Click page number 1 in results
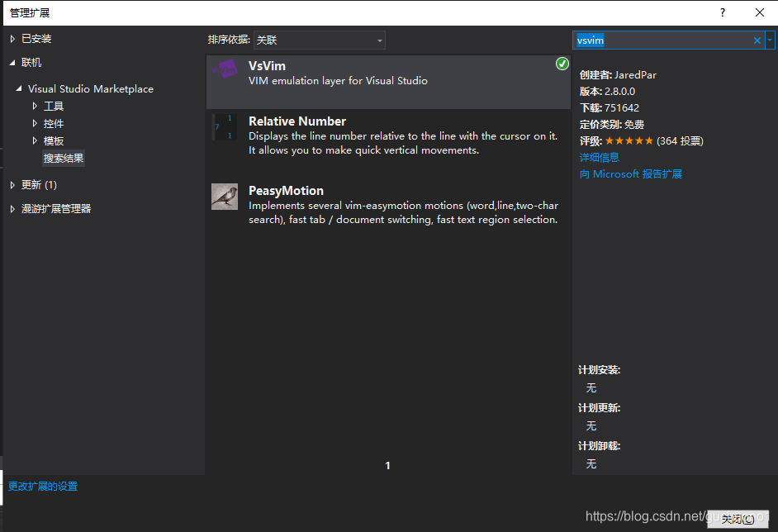Image resolution: width=778 pixels, height=532 pixels. [387, 466]
